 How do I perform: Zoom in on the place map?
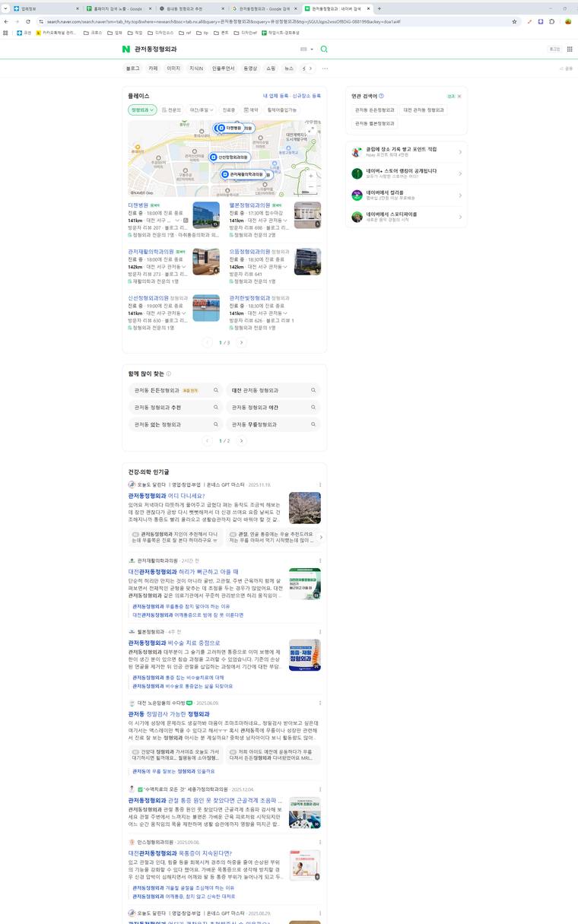coord(310,176)
